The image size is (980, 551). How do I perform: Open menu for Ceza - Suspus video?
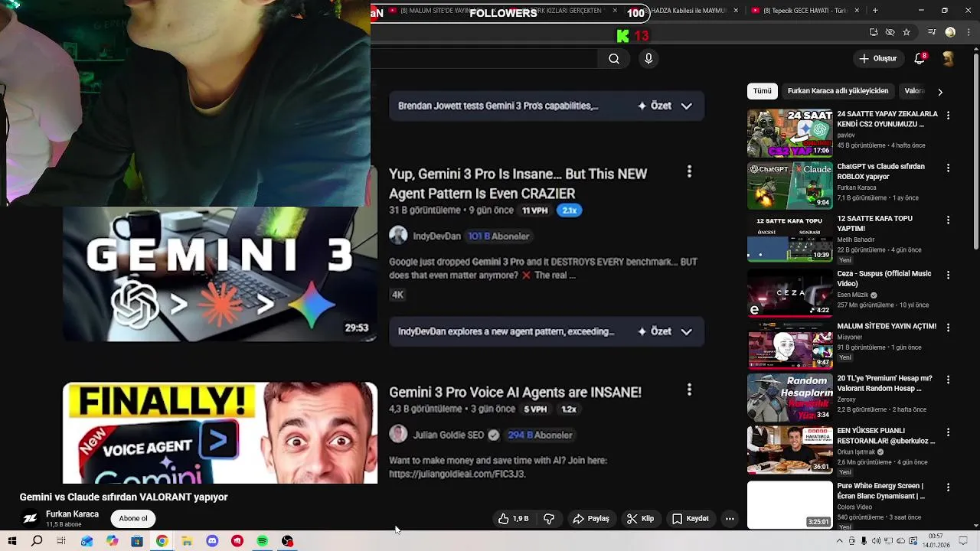click(x=949, y=275)
